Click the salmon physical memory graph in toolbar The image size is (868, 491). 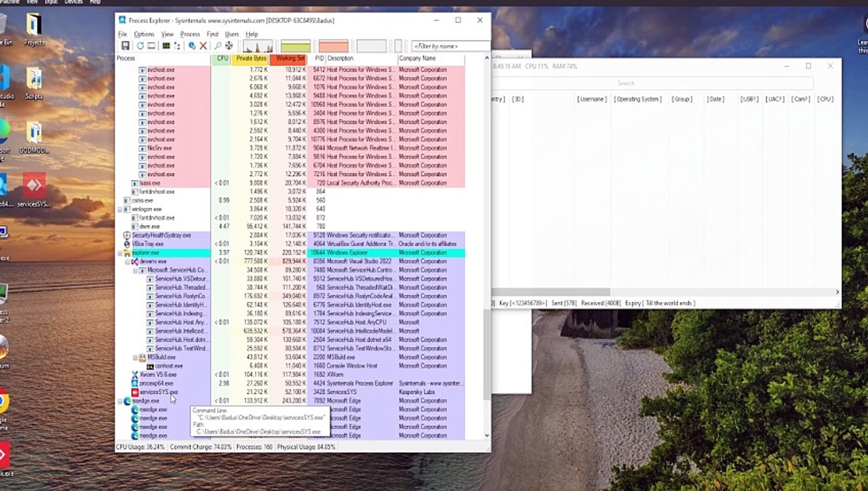[334, 46]
